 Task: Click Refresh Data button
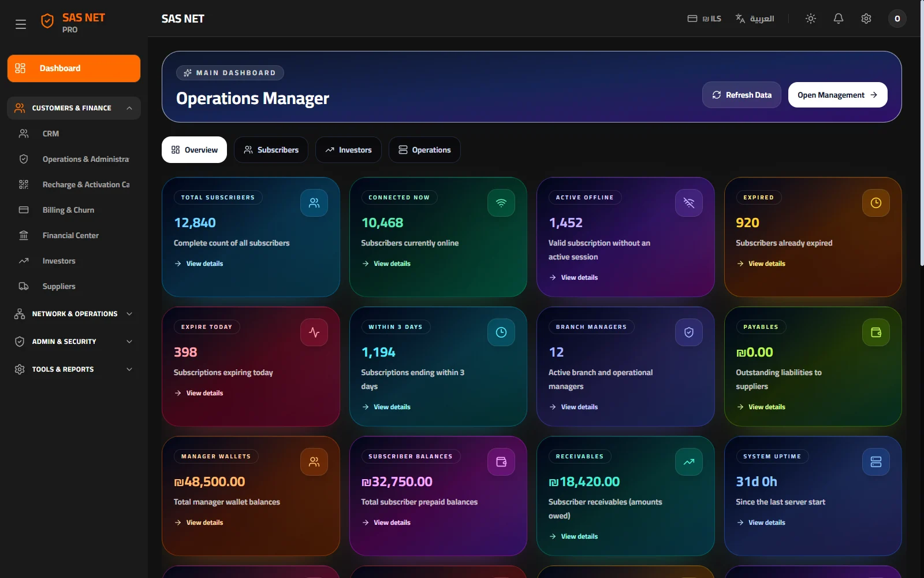pyautogui.click(x=742, y=95)
